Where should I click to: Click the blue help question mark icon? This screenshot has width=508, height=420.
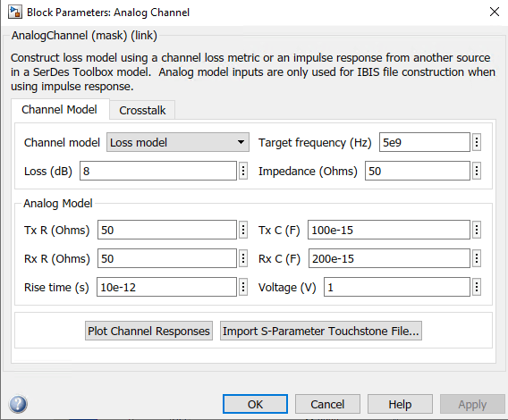(x=18, y=404)
